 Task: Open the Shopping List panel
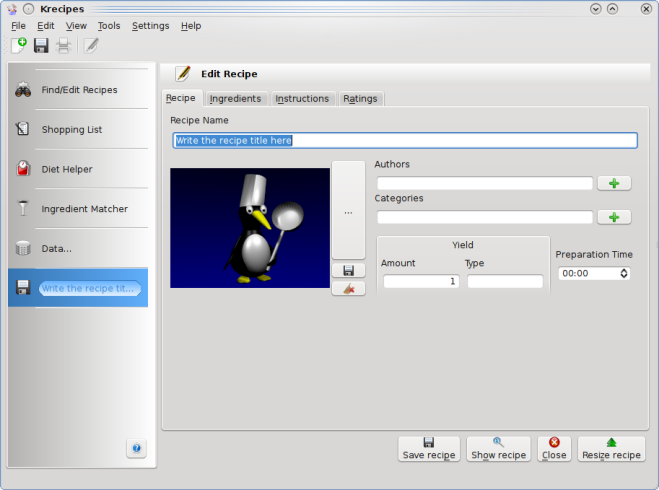click(78, 129)
